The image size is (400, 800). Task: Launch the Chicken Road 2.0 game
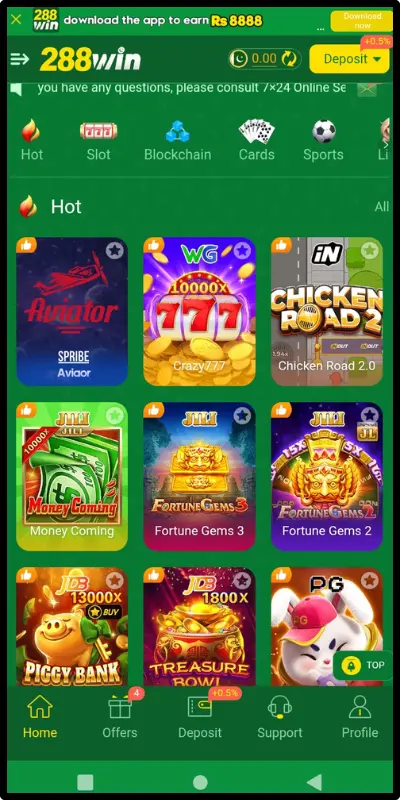coord(327,311)
